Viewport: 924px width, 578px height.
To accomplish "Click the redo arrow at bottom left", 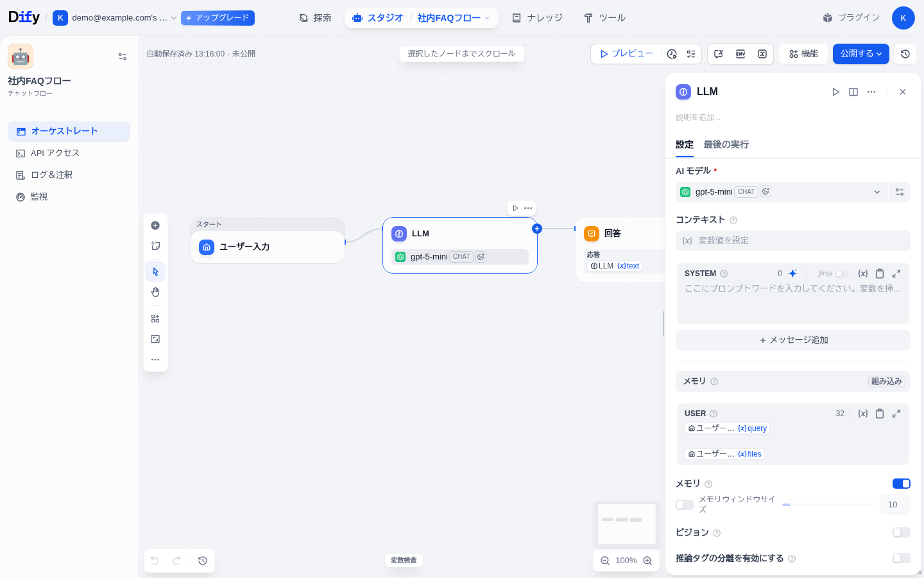I will [176, 561].
